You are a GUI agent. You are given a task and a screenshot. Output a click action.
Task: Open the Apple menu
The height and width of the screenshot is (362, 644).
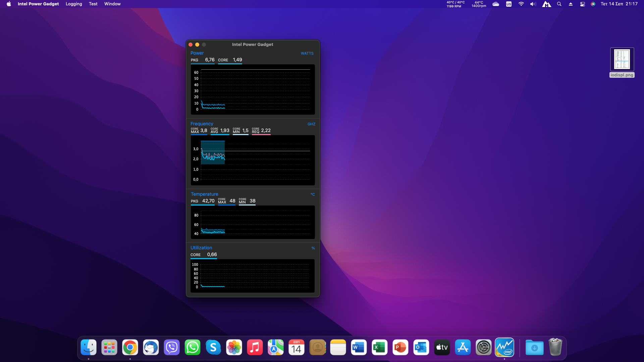tap(9, 4)
